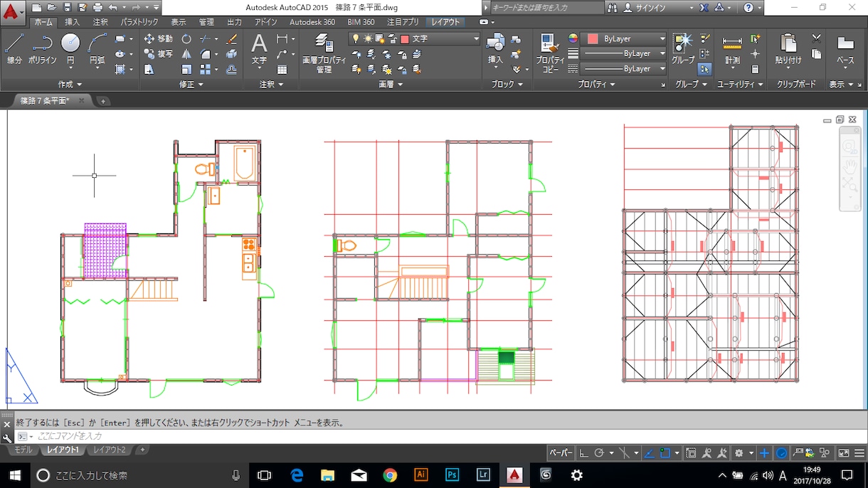The image size is (868, 488).
Task: Click the Stretch tool icon
Action: coord(149,70)
